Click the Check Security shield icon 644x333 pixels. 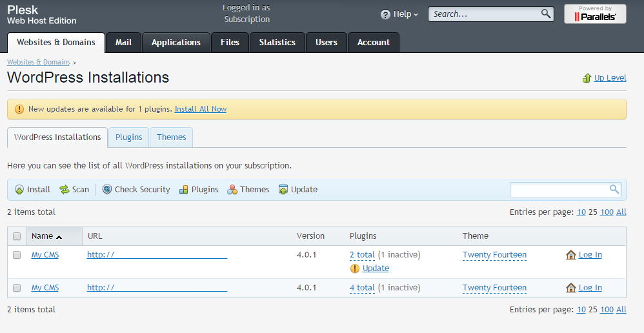click(x=106, y=189)
